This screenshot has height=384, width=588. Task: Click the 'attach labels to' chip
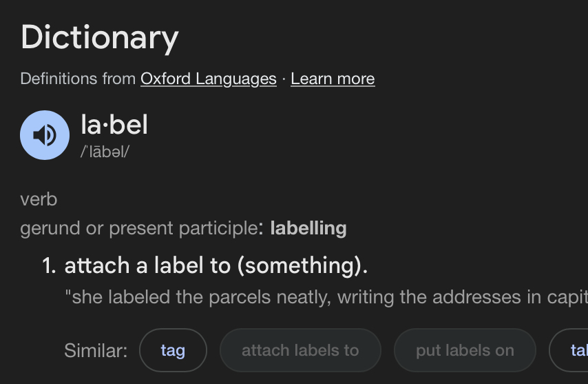pos(300,350)
